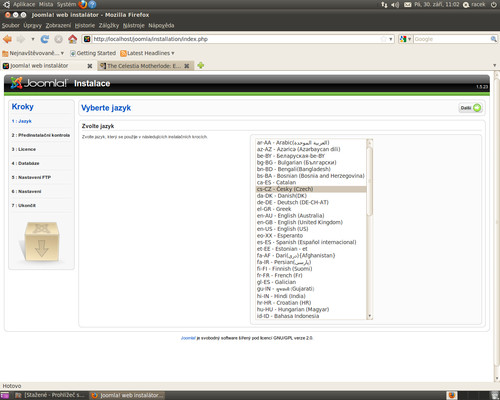Open the Historie menu

point(85,25)
